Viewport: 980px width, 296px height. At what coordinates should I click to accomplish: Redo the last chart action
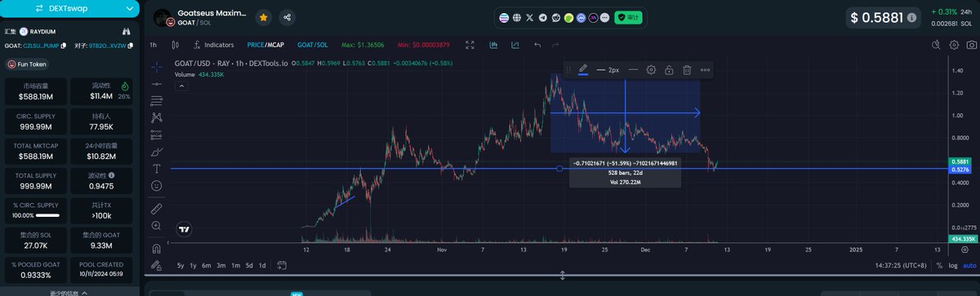tap(556, 45)
